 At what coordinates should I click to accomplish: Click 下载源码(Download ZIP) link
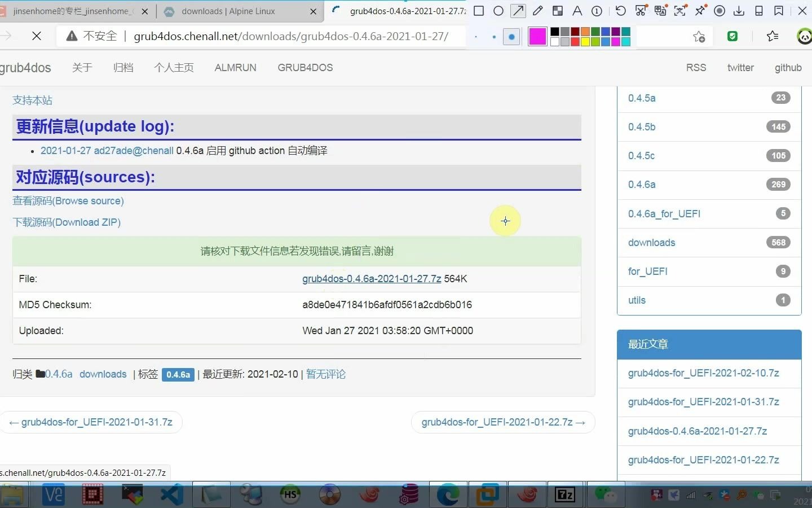coord(67,222)
